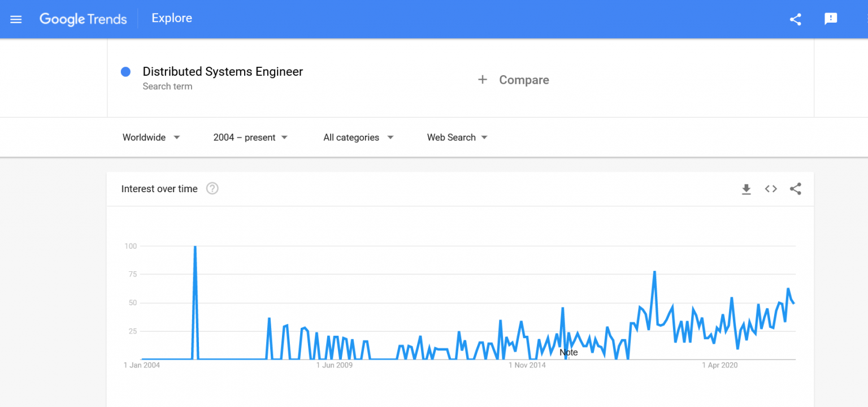868x407 pixels.
Task: Share the Interest over time chart
Action: tap(795, 189)
